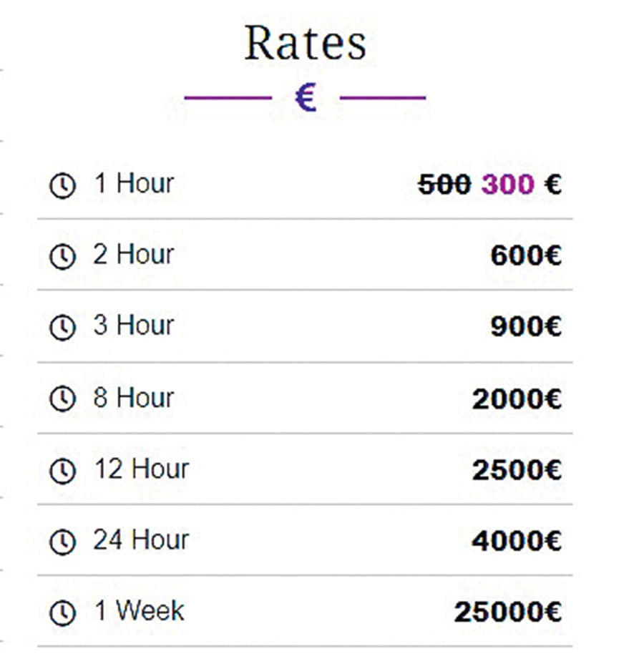Click the 25000€ weekly price
The width and height of the screenshot is (644, 664).
click(507, 613)
